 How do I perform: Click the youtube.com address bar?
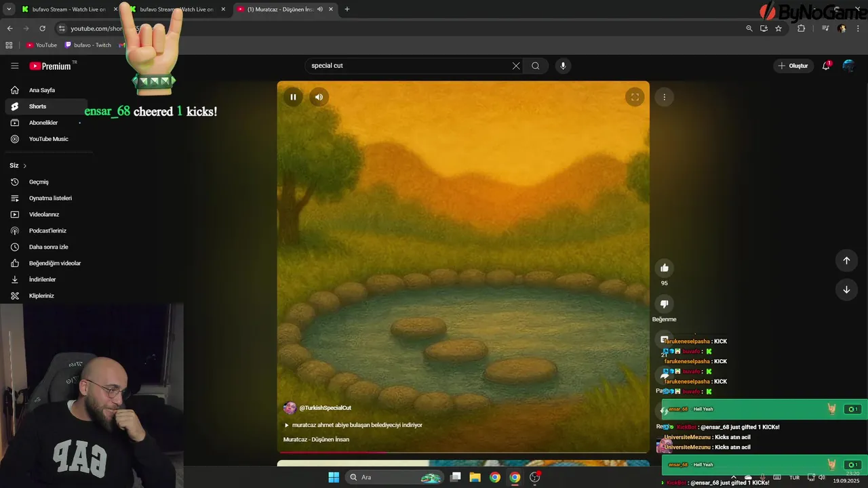400,28
